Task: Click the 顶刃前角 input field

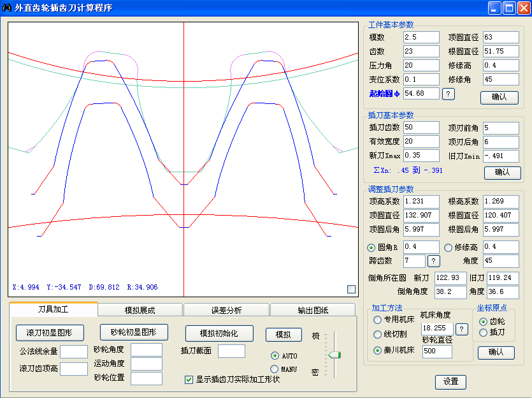Action: tap(501, 128)
